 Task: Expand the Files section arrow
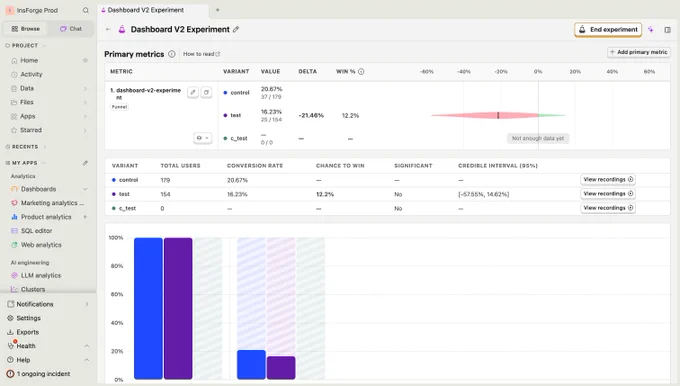(85, 102)
